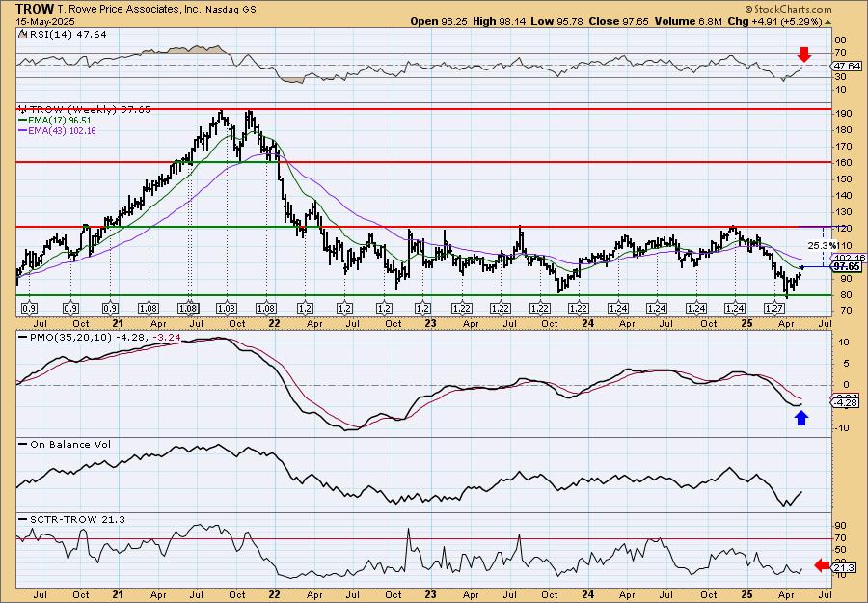Click the 25.3% upside target label
Viewport: 868px width, 603px height.
tap(822, 245)
